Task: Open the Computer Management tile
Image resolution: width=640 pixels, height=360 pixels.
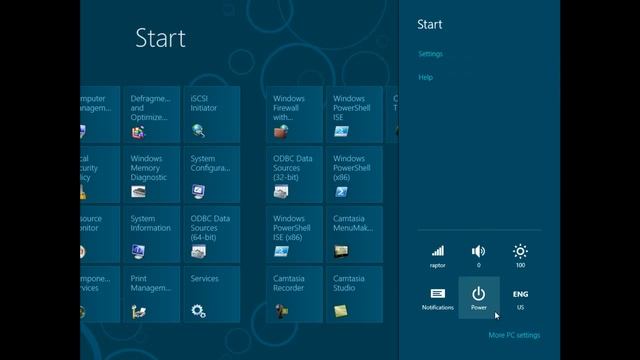Action: [100, 114]
